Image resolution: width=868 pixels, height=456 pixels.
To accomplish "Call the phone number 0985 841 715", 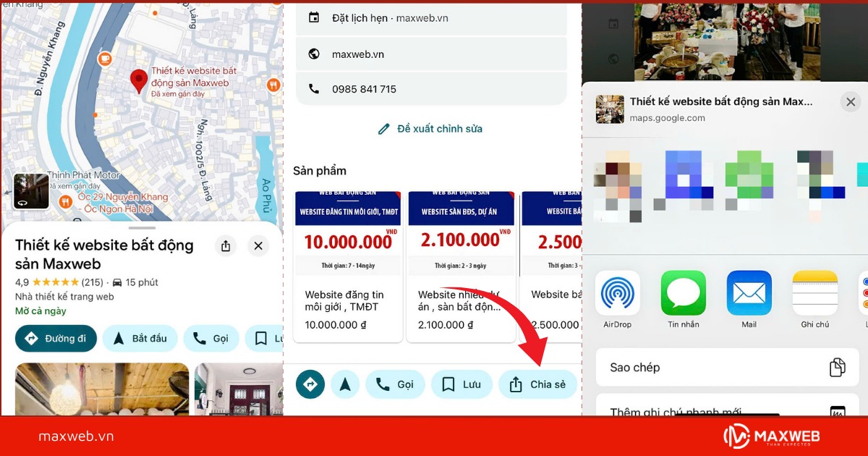I will point(431,89).
